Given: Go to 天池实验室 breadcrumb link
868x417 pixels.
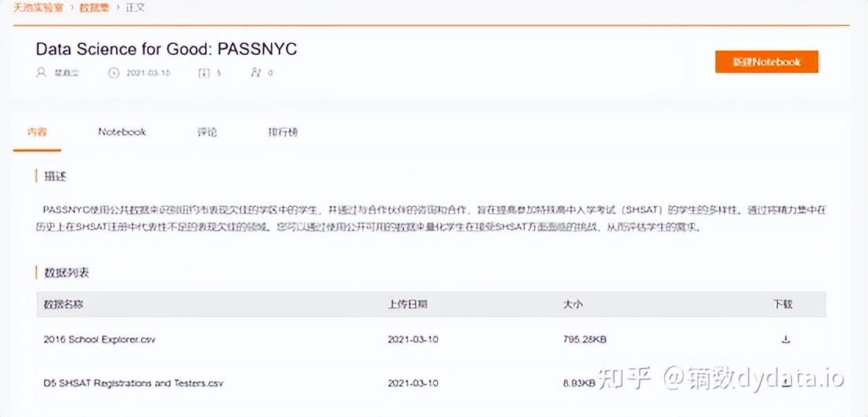Looking at the screenshot, I should pos(34,7).
